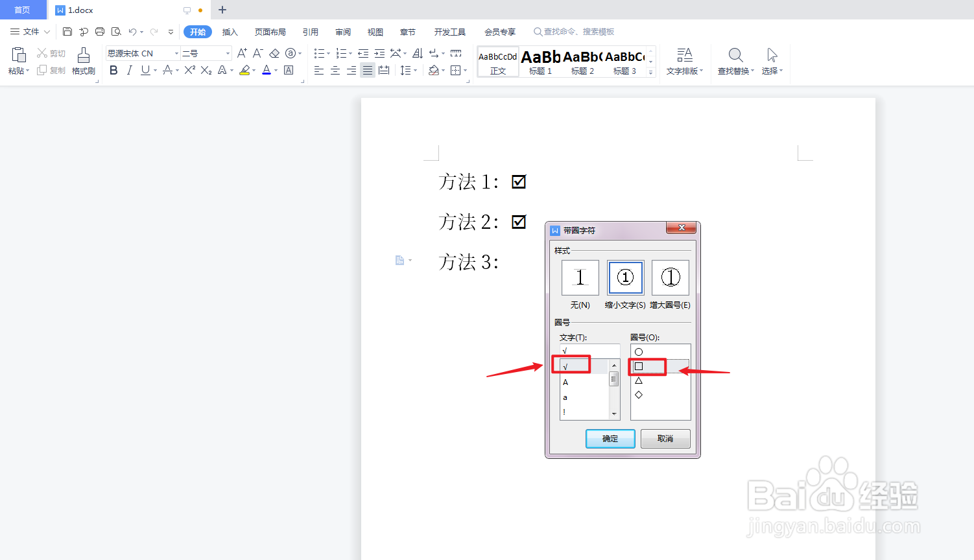Select the Format Painter (格式刷) brush
Image resolution: width=974 pixels, height=560 pixels.
[84, 55]
